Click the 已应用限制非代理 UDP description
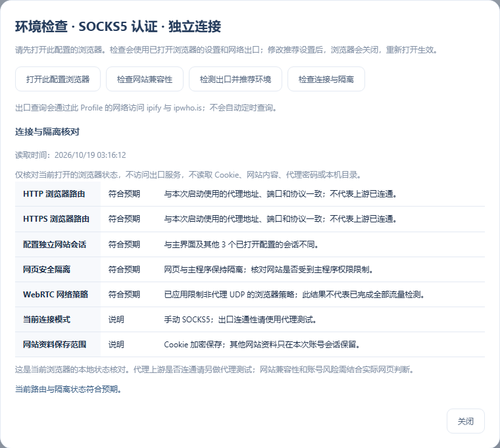Viewport: 500px width, 448px height. 295,294
